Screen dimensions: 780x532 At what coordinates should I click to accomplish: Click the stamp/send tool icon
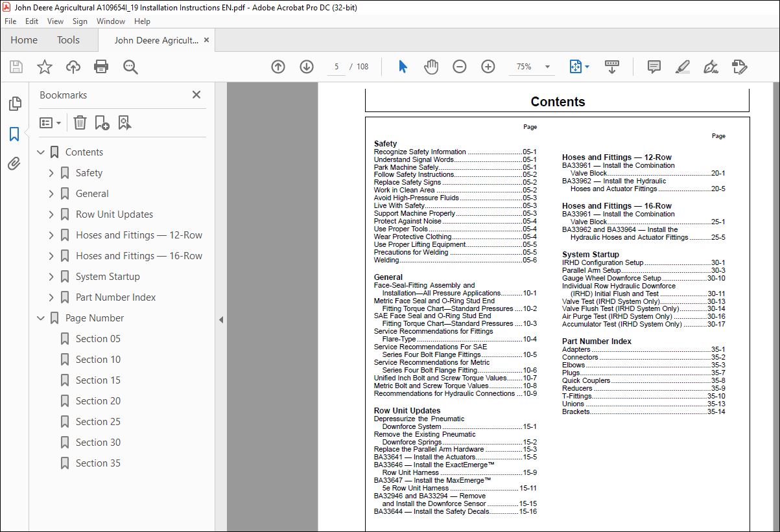[739, 67]
